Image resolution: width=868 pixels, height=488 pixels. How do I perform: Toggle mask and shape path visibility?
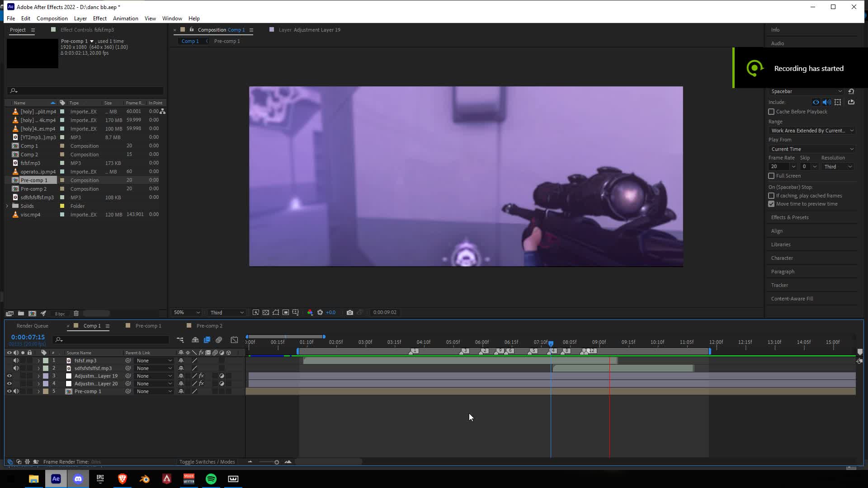[x=276, y=313]
